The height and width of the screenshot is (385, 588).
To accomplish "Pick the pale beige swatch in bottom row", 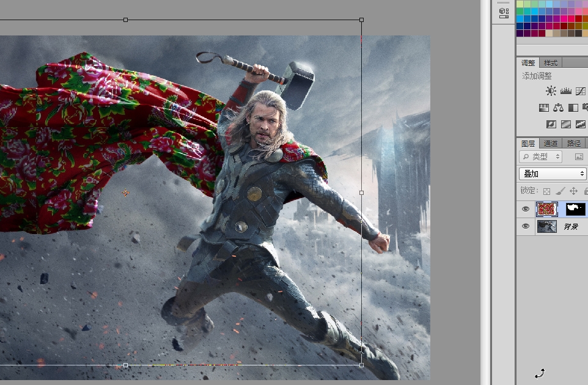I will click(549, 33).
